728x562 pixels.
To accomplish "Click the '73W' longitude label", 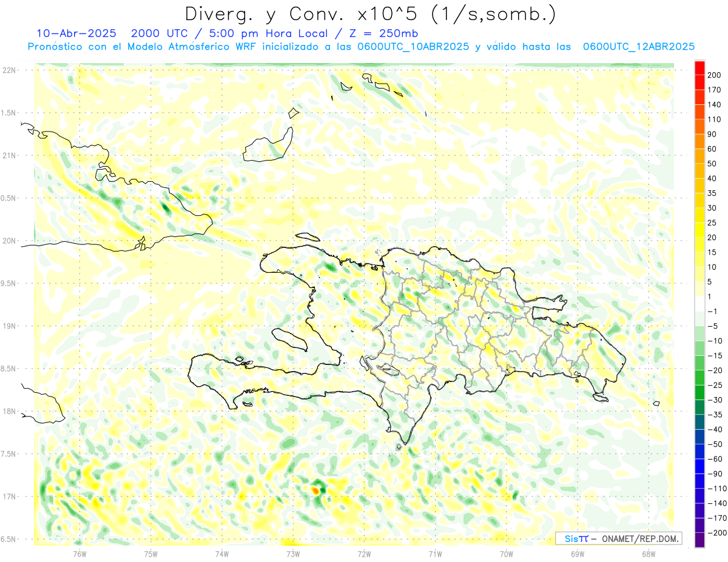I will 293,554.
